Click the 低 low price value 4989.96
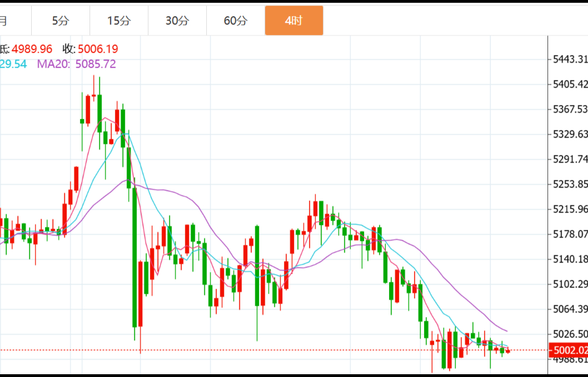The width and height of the screenshot is (588, 377). point(32,49)
